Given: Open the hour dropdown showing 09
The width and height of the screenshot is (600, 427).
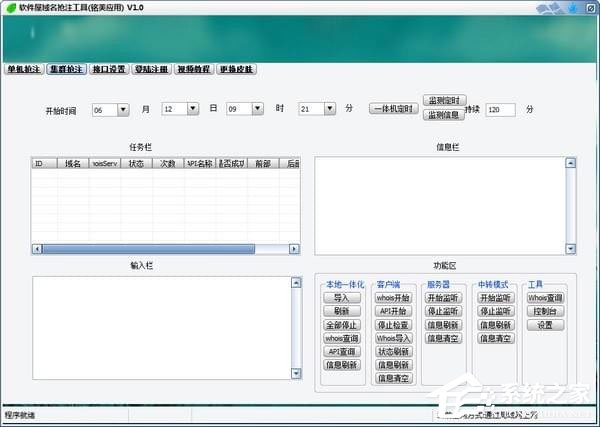Looking at the screenshot, I should coord(259,109).
